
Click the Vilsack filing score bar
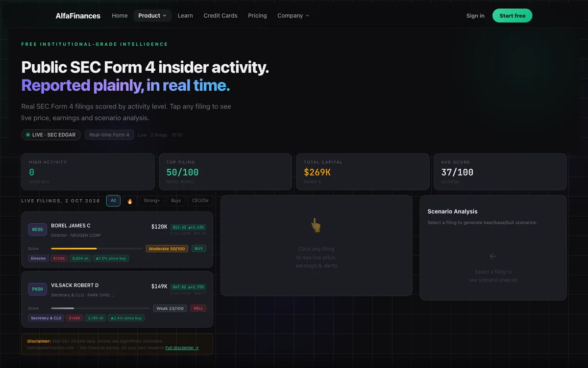tap(100, 309)
